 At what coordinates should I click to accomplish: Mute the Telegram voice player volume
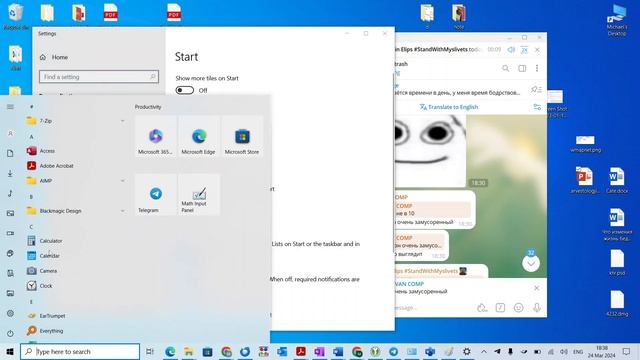pyautogui.click(x=511, y=50)
